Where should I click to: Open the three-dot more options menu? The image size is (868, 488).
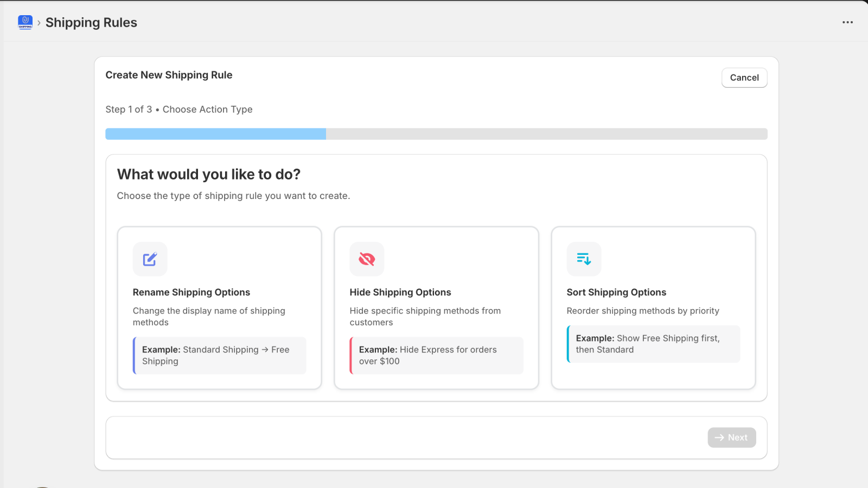pos(847,22)
